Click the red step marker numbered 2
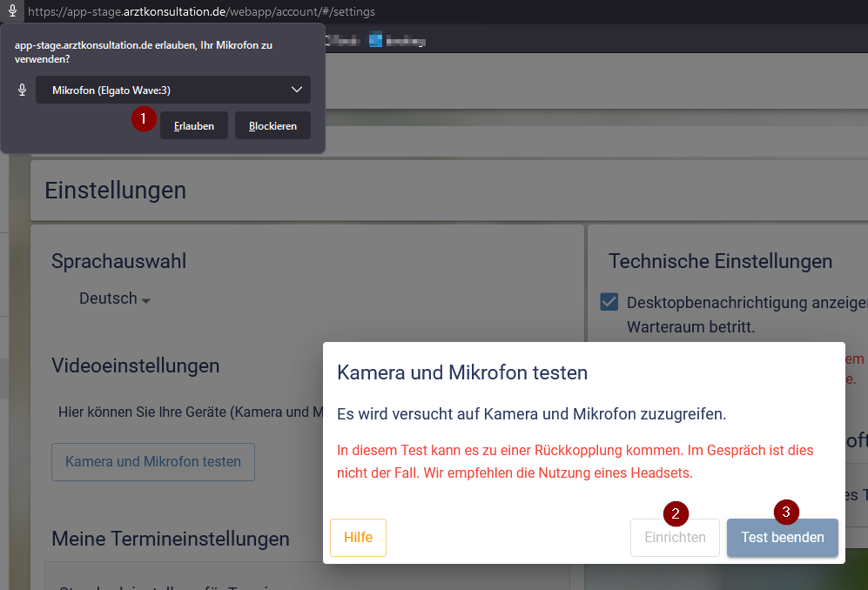This screenshot has height=590, width=868. [x=676, y=513]
